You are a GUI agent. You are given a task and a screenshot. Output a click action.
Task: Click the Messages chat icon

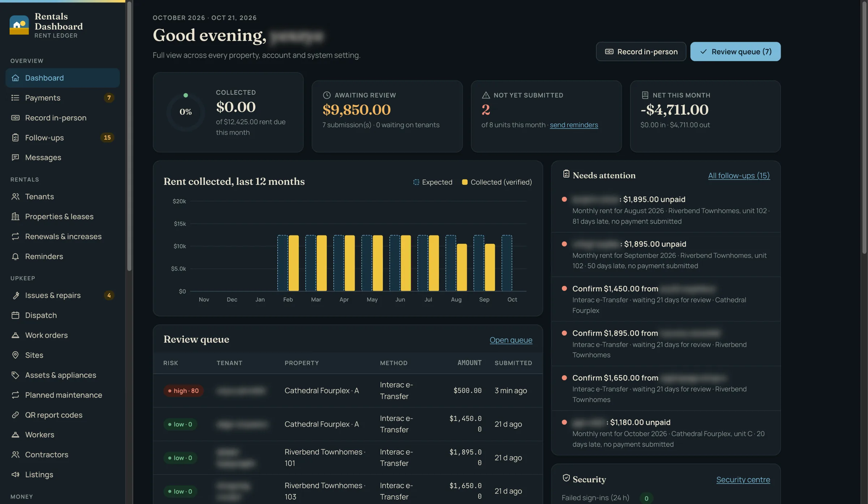15,157
